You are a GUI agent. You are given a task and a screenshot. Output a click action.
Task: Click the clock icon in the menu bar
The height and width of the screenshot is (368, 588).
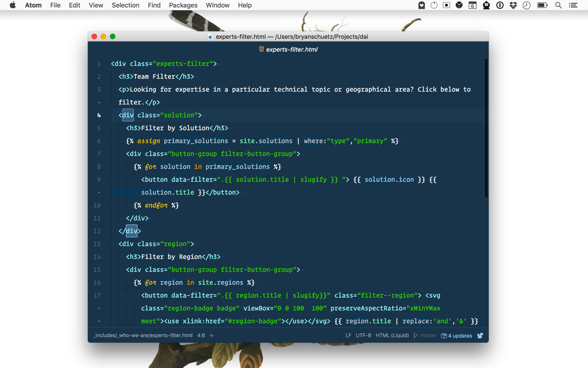point(526,5)
